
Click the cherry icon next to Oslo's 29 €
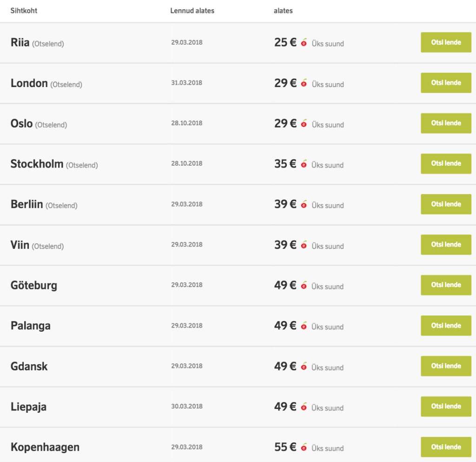[304, 124]
